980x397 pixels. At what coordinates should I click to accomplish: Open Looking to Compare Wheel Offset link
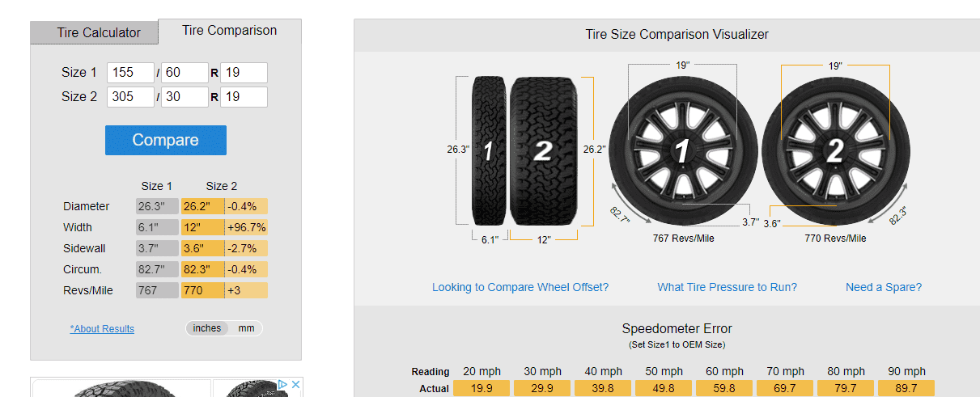(x=520, y=287)
